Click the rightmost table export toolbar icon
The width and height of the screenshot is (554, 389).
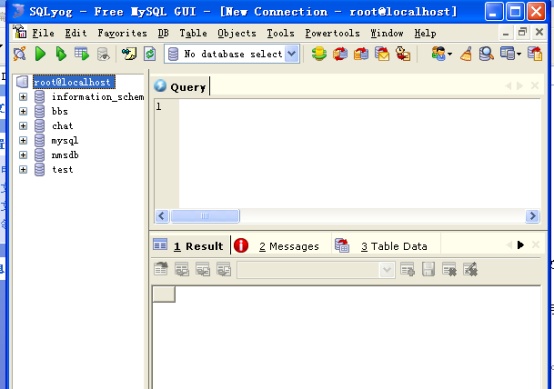(535, 54)
